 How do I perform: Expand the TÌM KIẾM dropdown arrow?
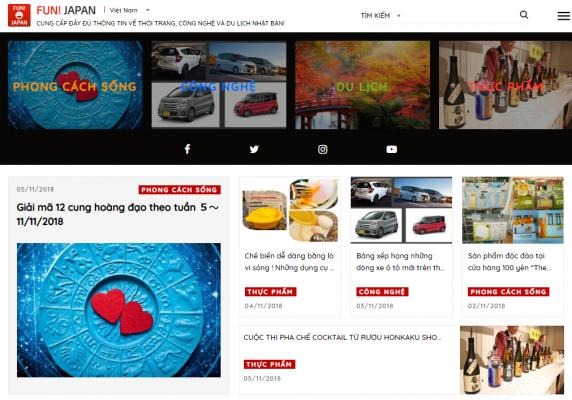(x=399, y=16)
